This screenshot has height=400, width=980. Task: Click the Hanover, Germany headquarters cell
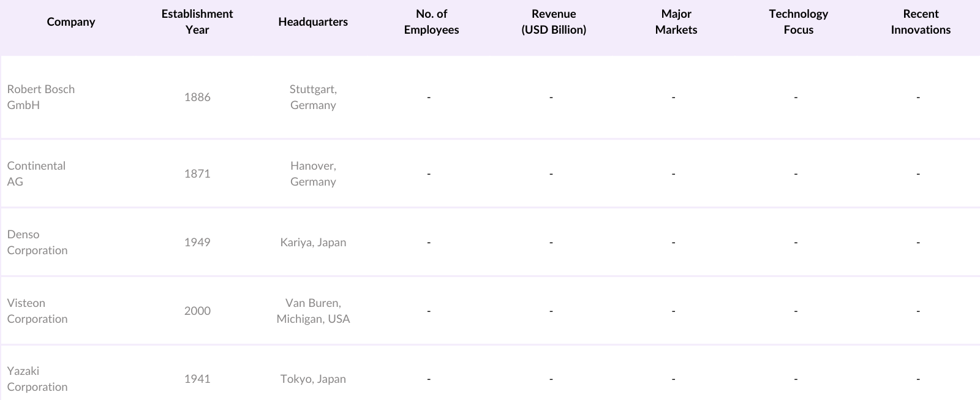pyautogui.click(x=313, y=173)
